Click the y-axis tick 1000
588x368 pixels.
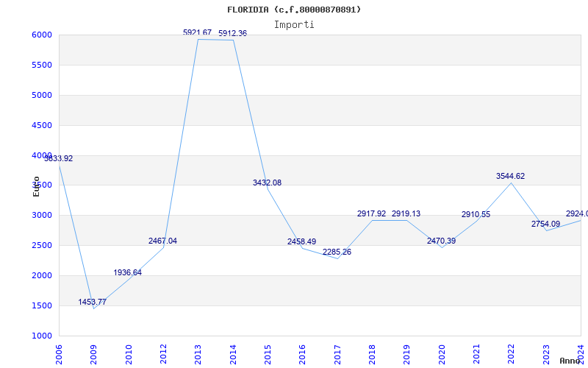coord(42,336)
